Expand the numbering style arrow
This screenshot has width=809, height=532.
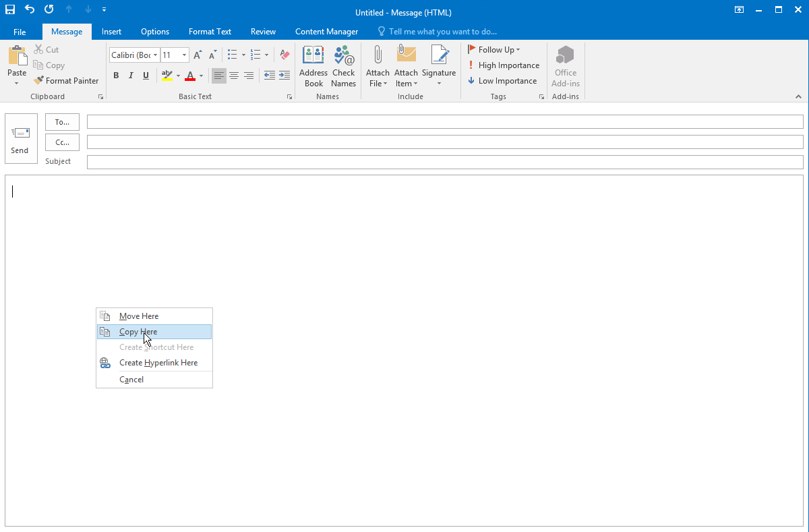(266, 55)
